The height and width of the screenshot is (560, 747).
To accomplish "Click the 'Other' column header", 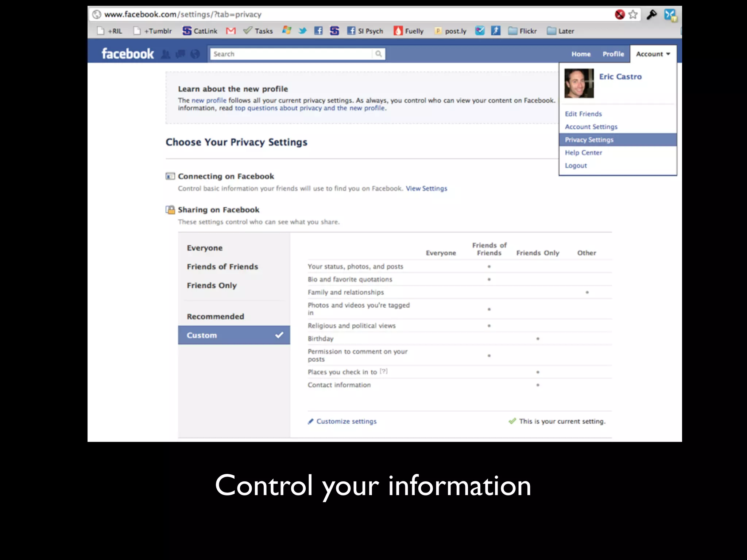I will pyautogui.click(x=587, y=253).
